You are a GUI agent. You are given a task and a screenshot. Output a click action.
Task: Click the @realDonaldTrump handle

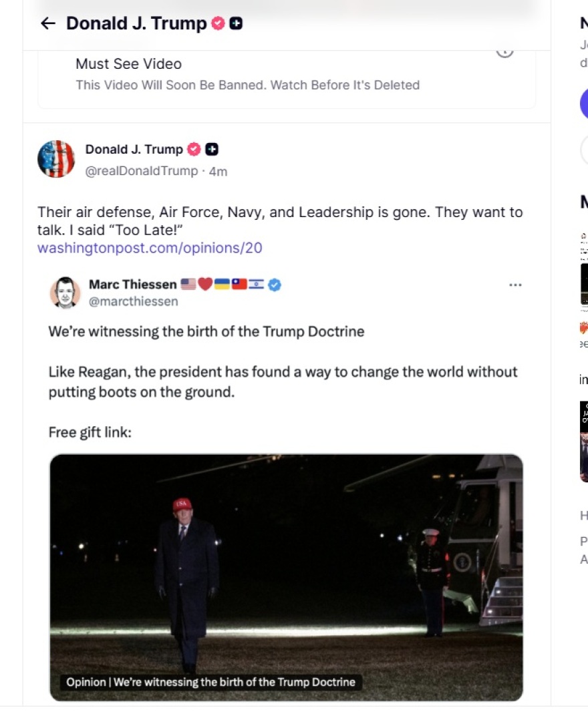142,172
